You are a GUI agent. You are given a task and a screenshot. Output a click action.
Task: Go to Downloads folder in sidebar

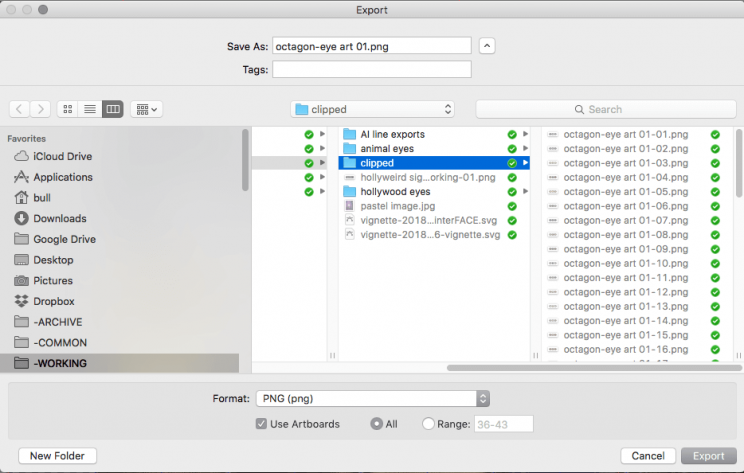(x=59, y=218)
